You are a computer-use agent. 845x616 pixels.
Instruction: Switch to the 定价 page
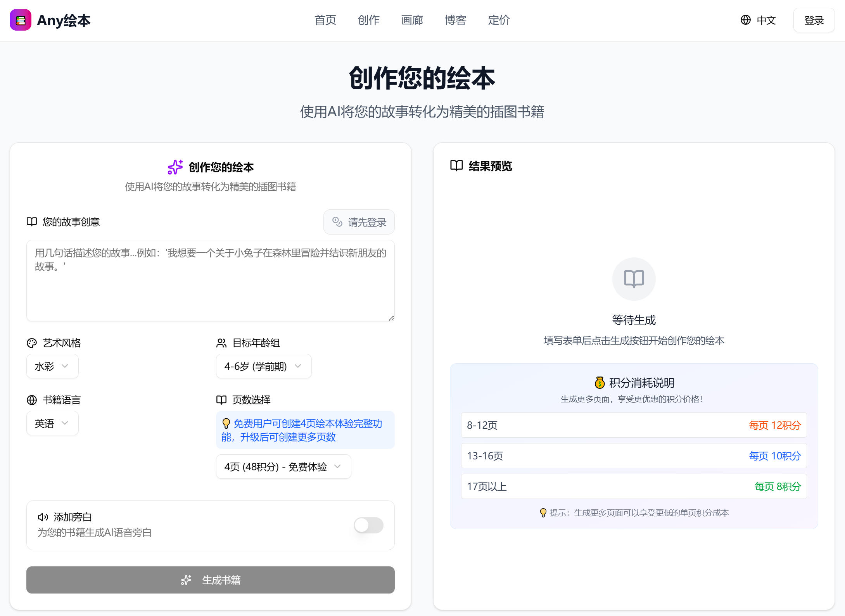pyautogui.click(x=499, y=20)
